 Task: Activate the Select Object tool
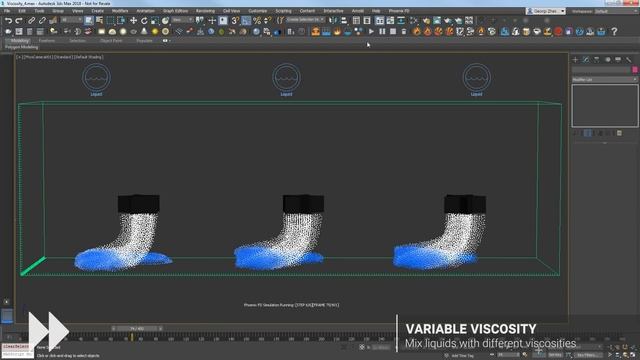pyautogui.click(x=89, y=20)
